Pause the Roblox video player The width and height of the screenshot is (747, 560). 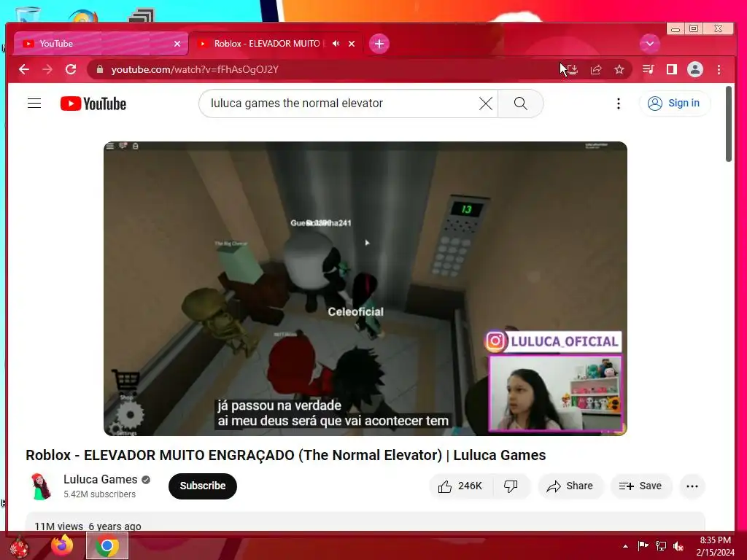point(365,289)
